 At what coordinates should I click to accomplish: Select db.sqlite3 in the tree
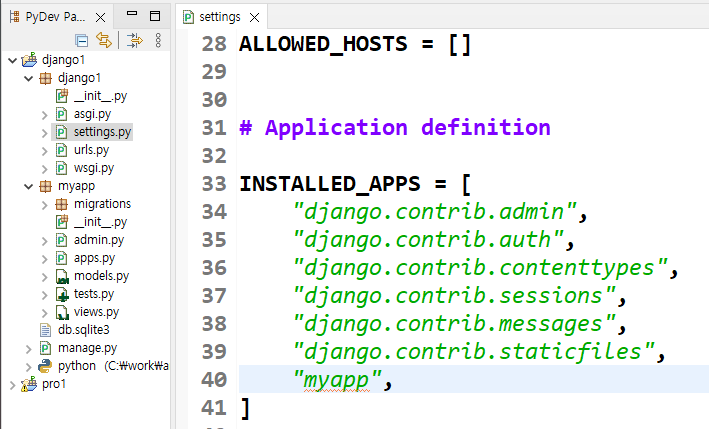point(84,330)
